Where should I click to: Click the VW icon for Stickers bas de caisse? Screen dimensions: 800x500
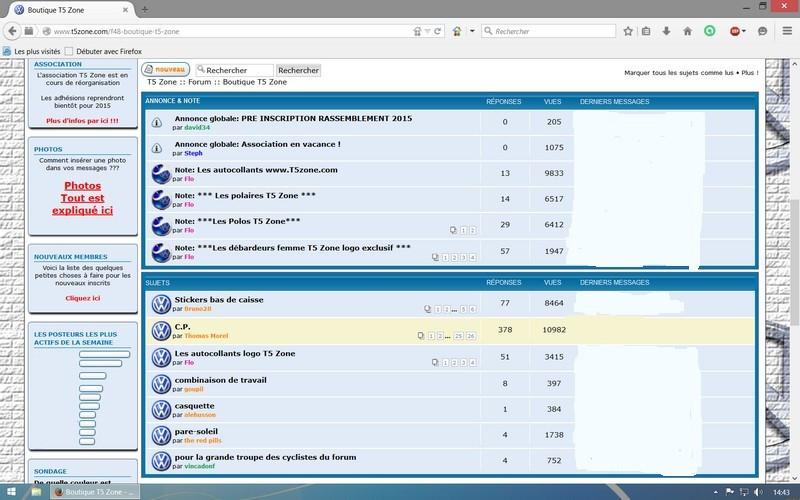tap(161, 304)
